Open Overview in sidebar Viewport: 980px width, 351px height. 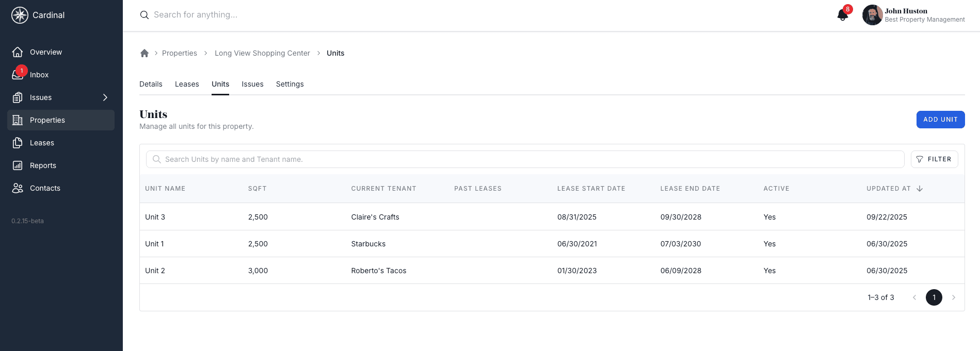click(61, 52)
